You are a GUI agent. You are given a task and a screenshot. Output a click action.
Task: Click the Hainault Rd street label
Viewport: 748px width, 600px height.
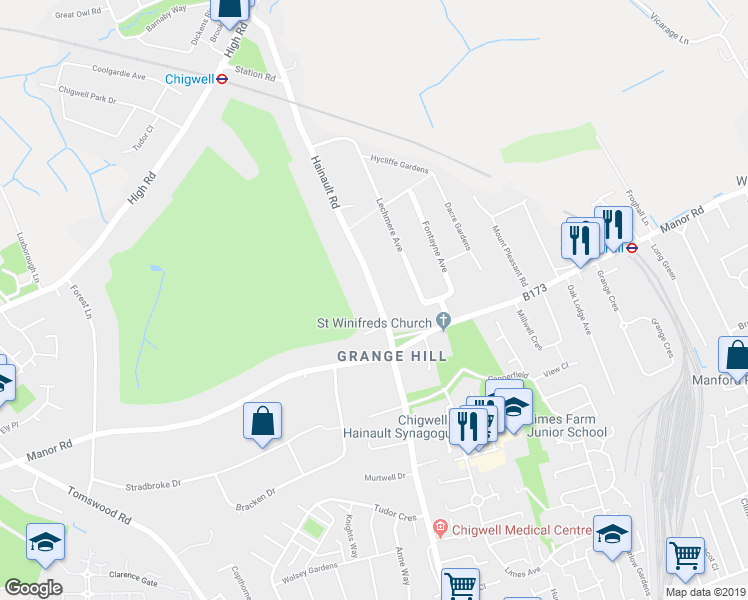325,182
